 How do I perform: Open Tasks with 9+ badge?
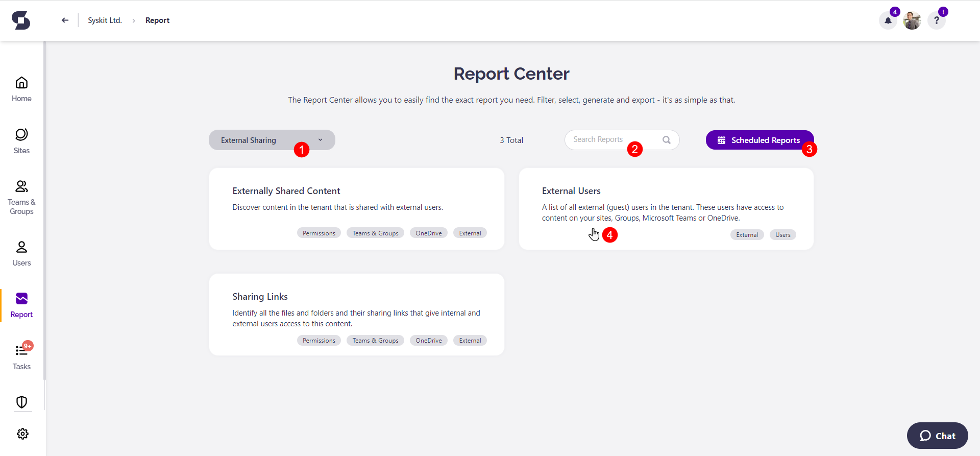(x=21, y=356)
